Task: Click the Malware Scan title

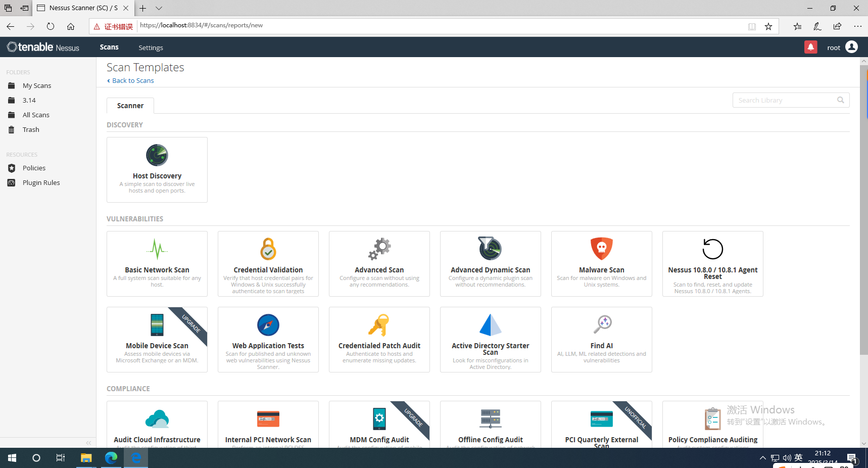Action: 602,270
